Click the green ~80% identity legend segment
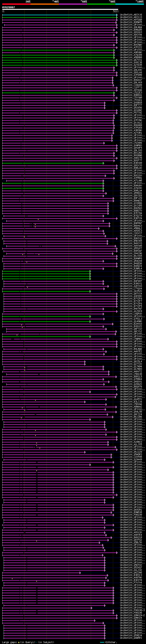The image size is (146, 644). point(101,4)
